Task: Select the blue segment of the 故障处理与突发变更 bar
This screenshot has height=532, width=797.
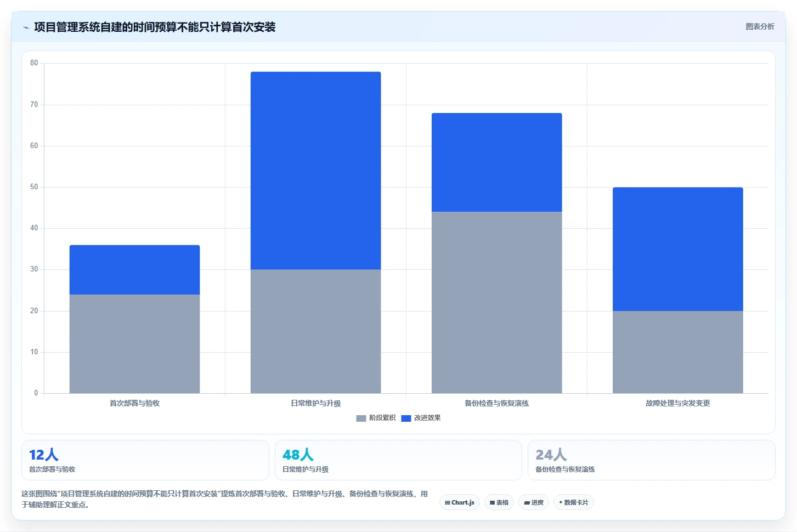Action: pos(677,249)
